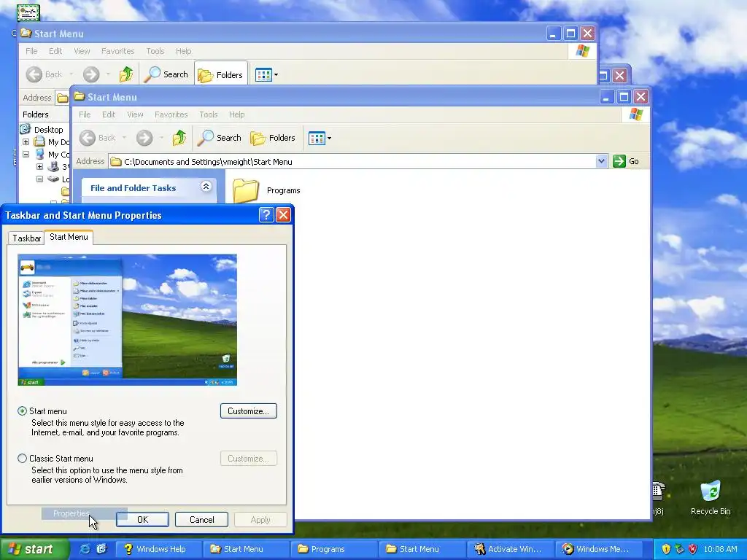
Task: Click Cancel in Taskbar properties dialog
Action: click(201, 519)
